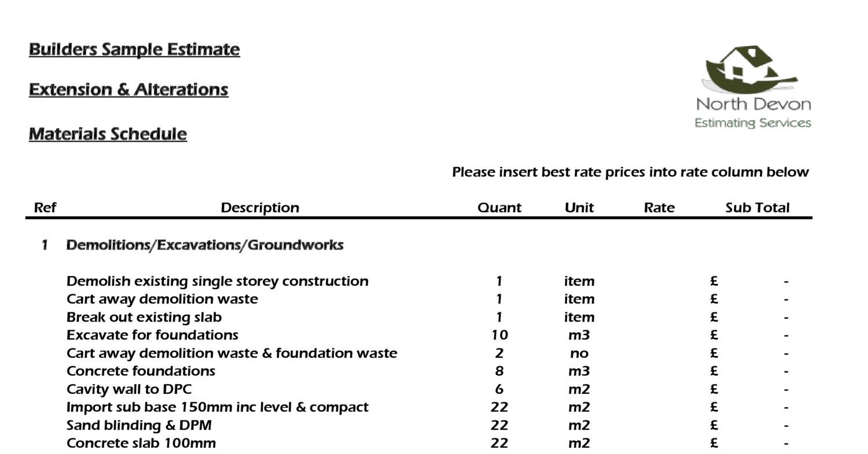Click the North Devon Estimating Services text

(x=752, y=113)
